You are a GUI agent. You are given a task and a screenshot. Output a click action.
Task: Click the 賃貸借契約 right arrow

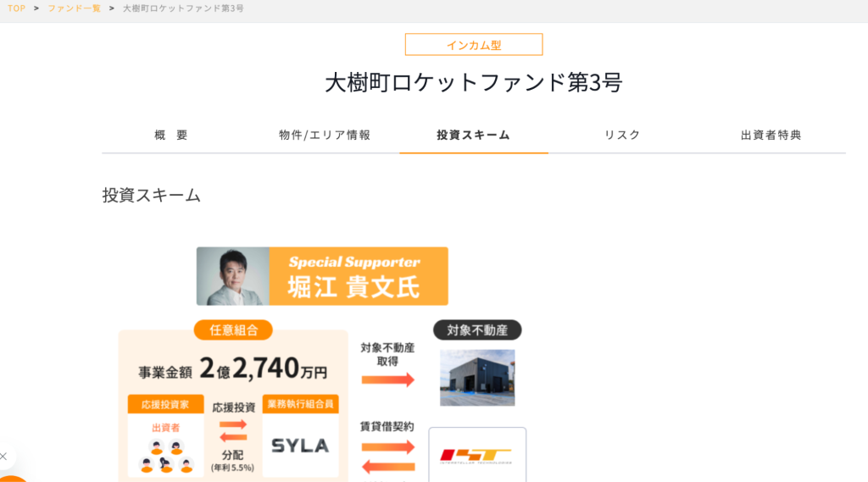(388, 447)
